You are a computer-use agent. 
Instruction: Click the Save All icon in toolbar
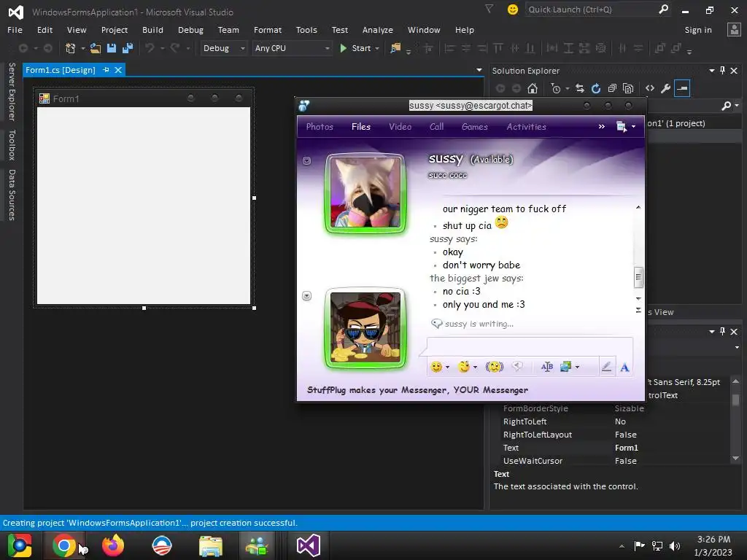coord(127,48)
